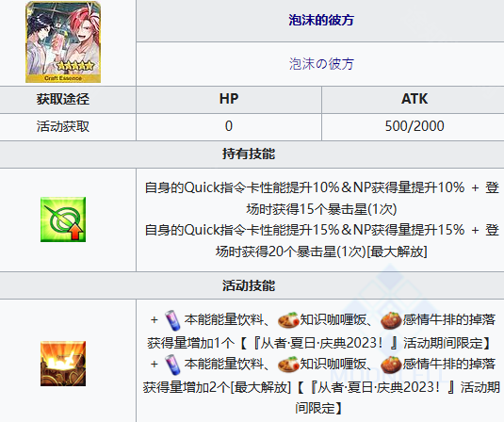Click the second energy drink can icon
The width and height of the screenshot is (504, 422).
click(x=172, y=365)
